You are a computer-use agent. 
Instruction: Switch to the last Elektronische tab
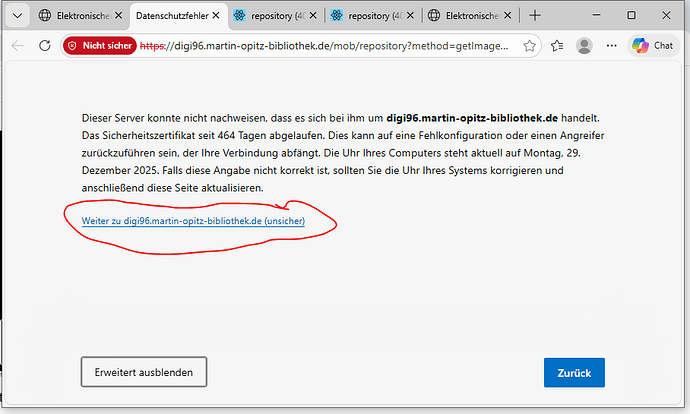(470, 16)
